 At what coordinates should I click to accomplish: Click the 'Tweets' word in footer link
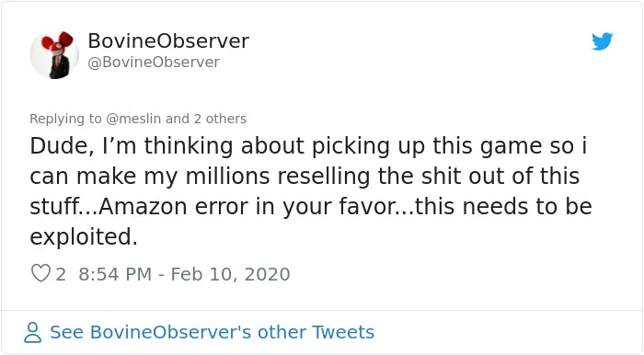343,332
